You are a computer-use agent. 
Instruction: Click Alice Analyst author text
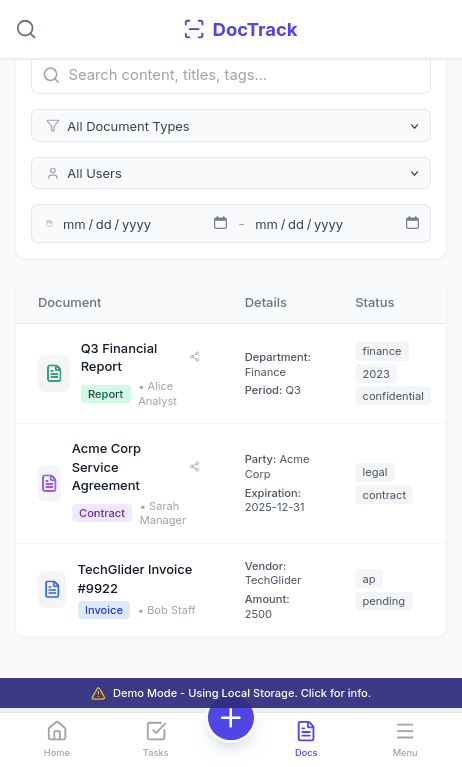[157, 394]
